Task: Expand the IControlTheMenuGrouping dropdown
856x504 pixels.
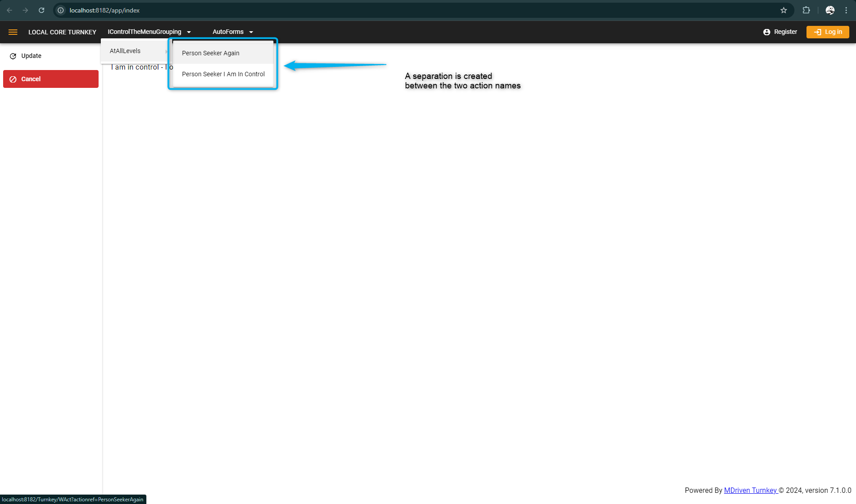Action: point(149,32)
